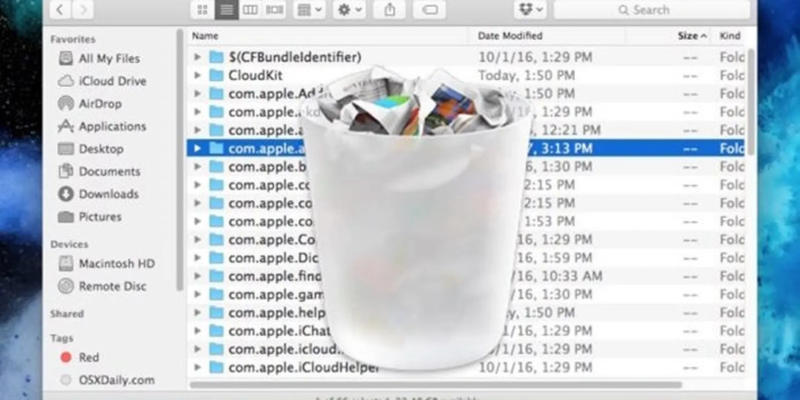Click the vertical scrollbar of file list

[750, 101]
